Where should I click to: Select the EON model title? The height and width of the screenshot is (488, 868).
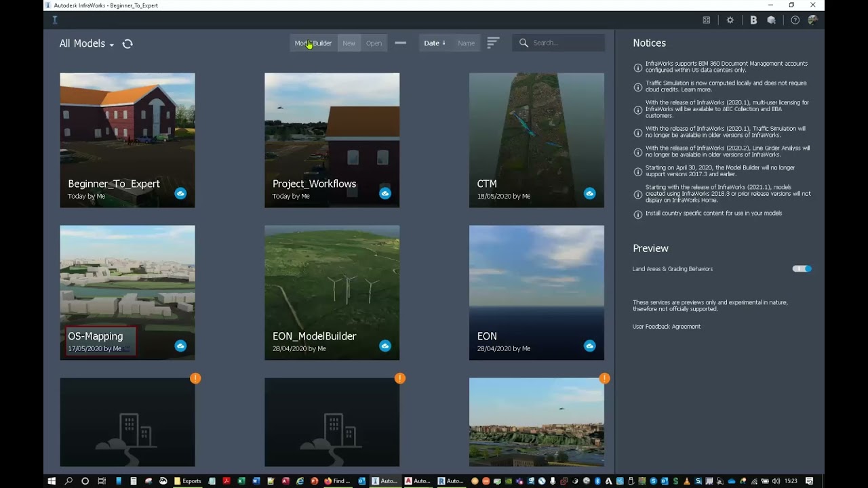[x=487, y=336]
